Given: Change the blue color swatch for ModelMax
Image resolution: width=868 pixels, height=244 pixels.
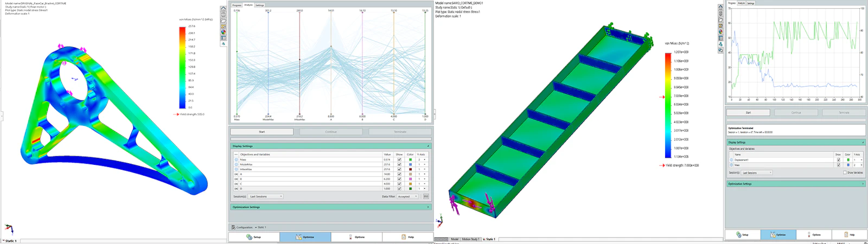Looking at the screenshot, I should (411, 164).
